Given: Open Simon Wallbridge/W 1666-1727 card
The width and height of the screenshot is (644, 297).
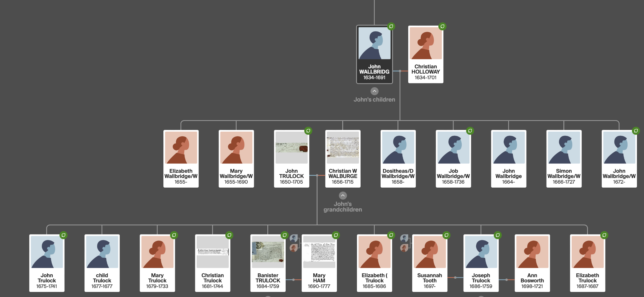Looking at the screenshot, I should 564,159.
